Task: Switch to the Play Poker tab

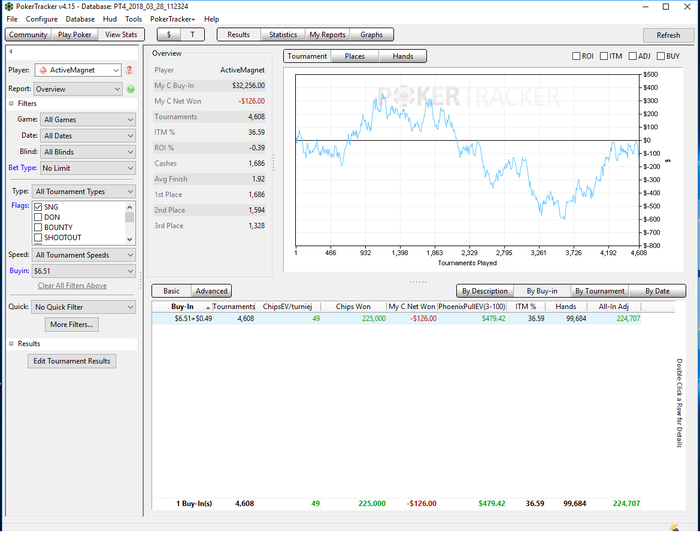Action: coord(74,34)
